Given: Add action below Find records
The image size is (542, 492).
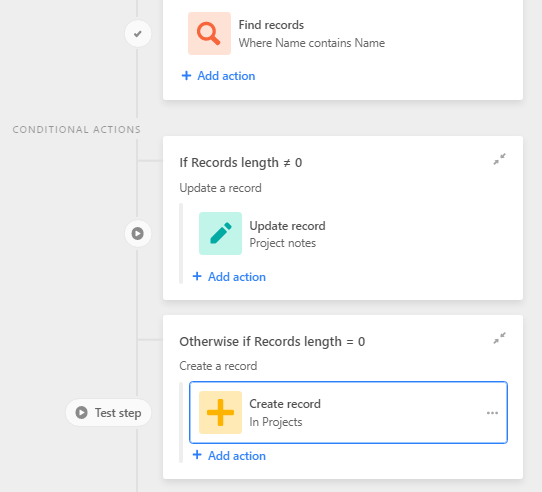Looking at the screenshot, I should coord(218,76).
